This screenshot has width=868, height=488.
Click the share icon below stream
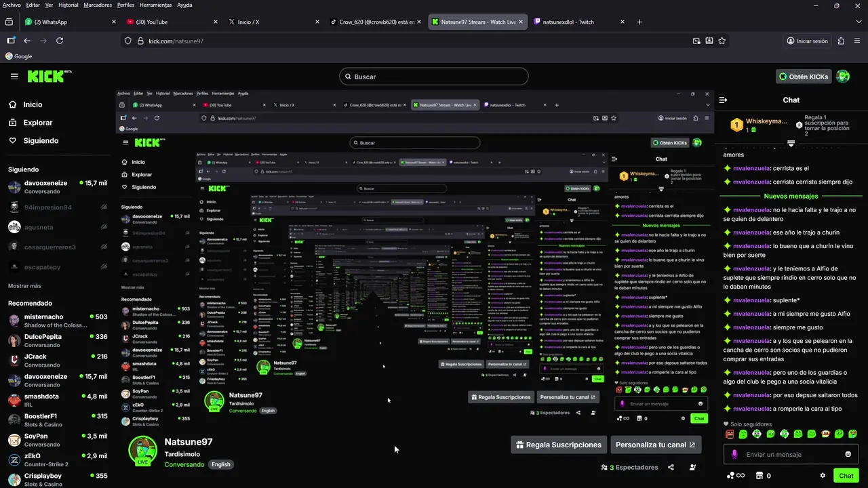[x=671, y=467]
